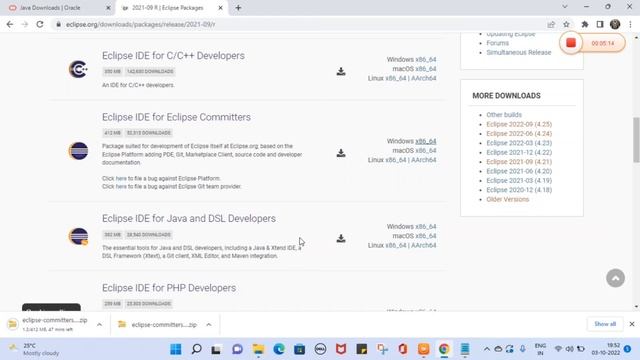Open Eclipse IDE for PHP Developers title
This screenshot has height=360, width=640.
point(169,288)
